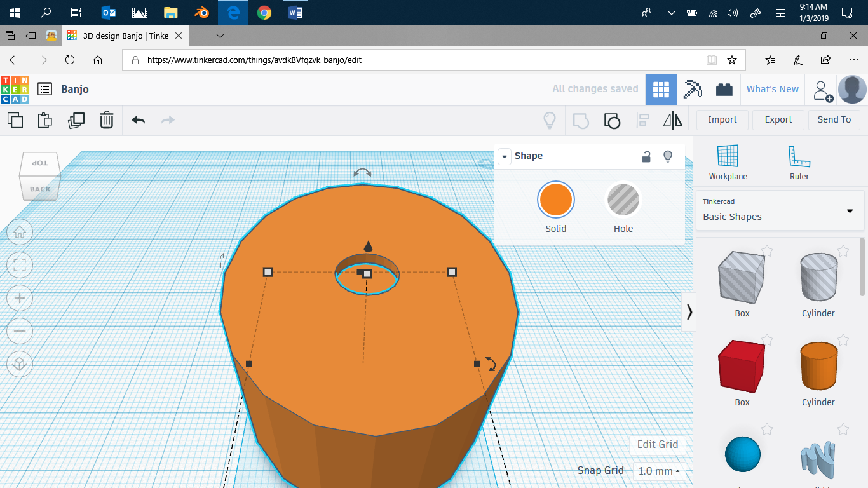Pick the orange Cylinder shape thumbnail

coord(818,366)
